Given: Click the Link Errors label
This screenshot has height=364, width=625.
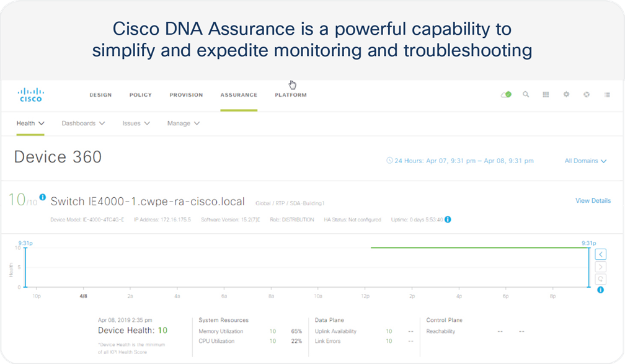Looking at the screenshot, I should [327, 341].
